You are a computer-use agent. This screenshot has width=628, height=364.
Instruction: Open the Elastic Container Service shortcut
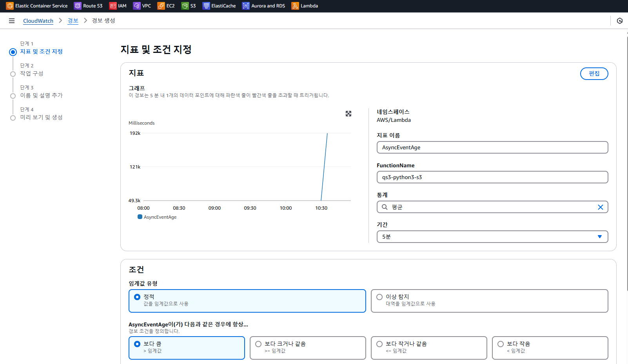(x=37, y=6)
